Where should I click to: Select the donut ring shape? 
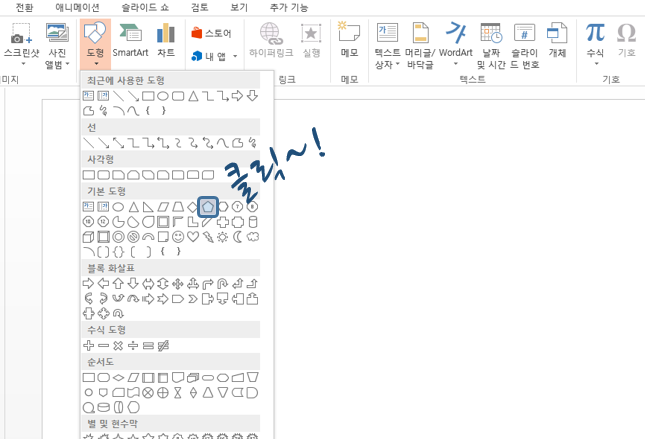[x=118, y=237]
